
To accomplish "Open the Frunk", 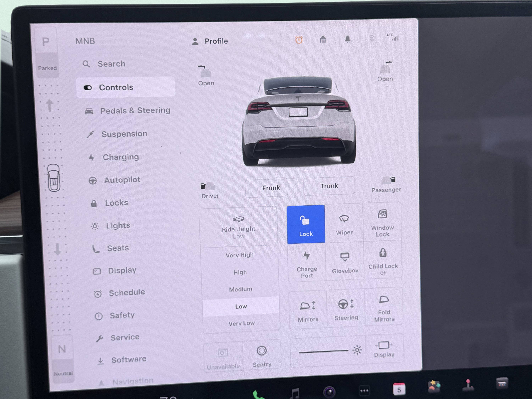I will (x=271, y=188).
